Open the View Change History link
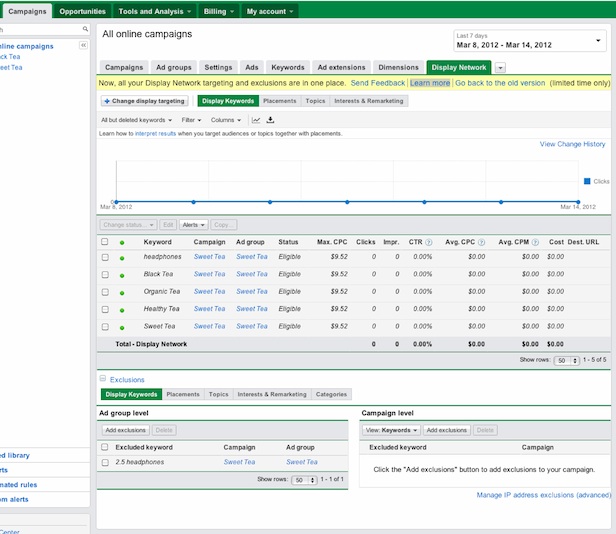Image resolution: width=616 pixels, height=534 pixels. coord(572,144)
